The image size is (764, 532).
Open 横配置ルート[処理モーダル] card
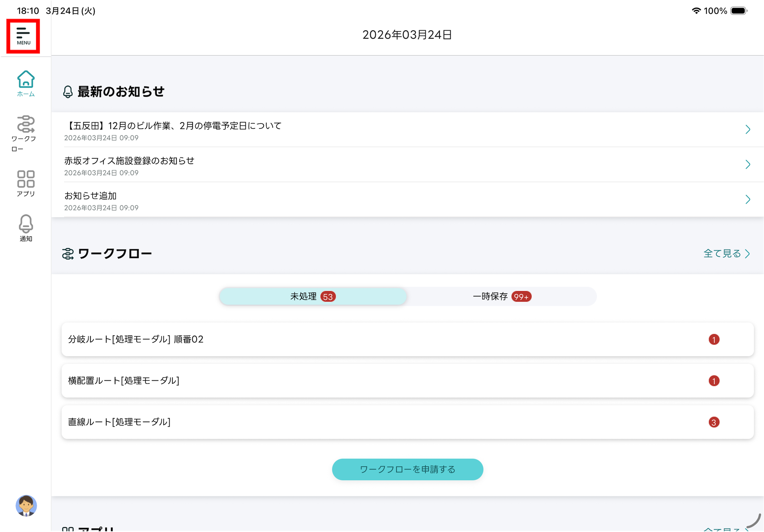(x=408, y=381)
